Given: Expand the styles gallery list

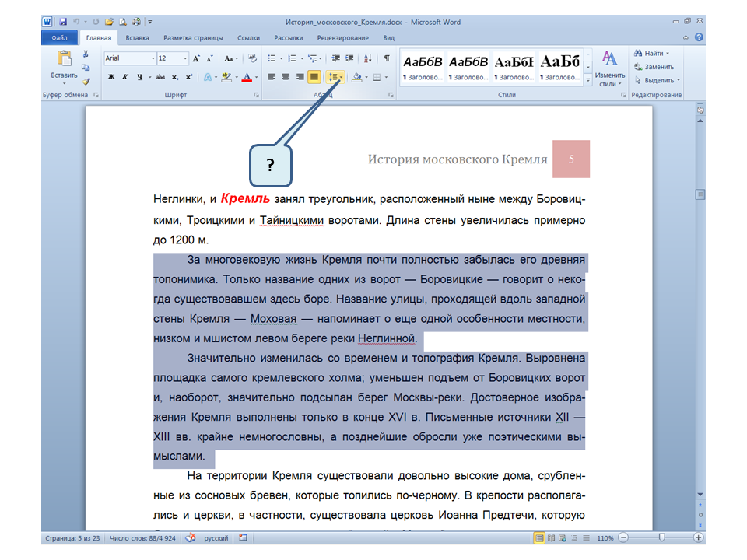Looking at the screenshot, I should click(589, 80).
